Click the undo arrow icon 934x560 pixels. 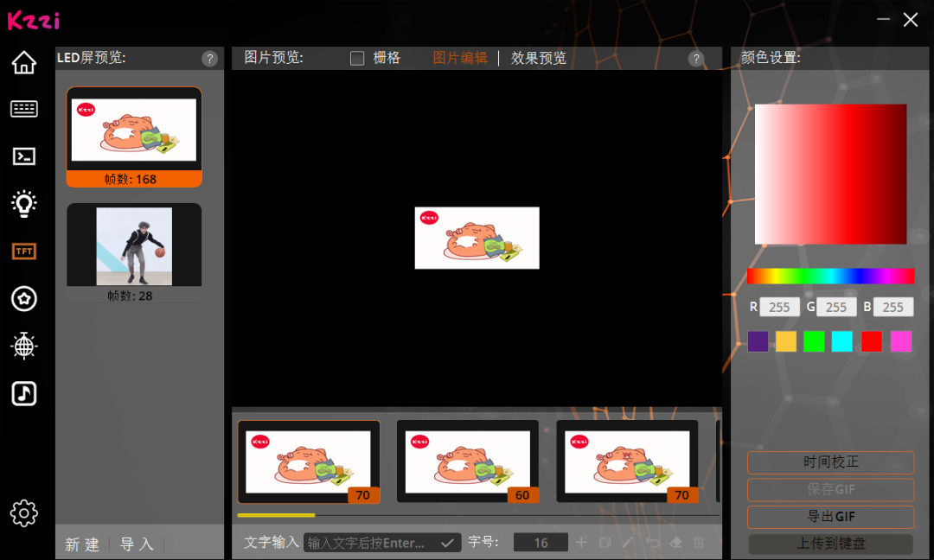pyautogui.click(x=652, y=542)
